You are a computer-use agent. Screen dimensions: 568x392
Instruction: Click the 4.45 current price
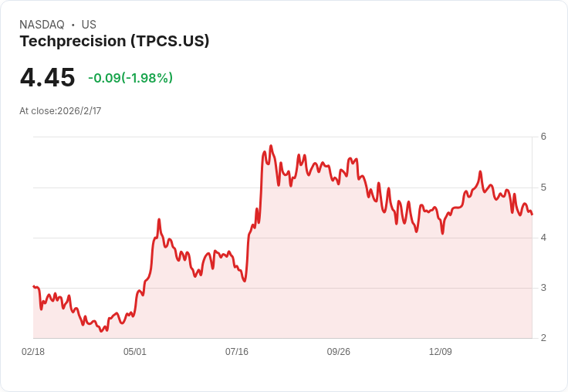point(47,77)
